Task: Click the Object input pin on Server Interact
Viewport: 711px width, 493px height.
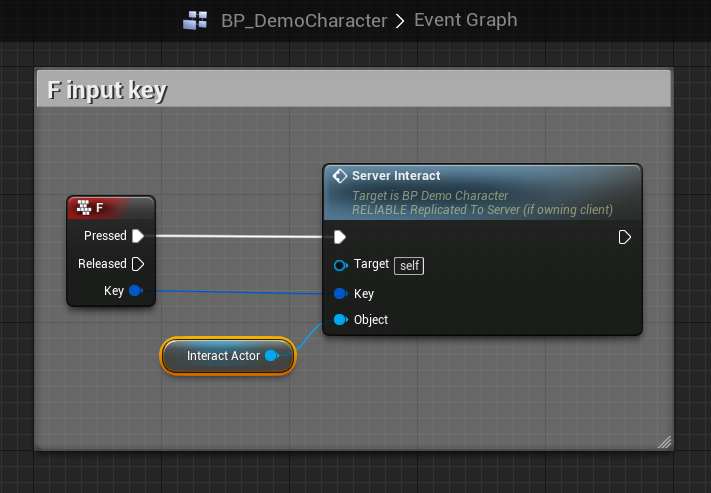Action: pos(340,320)
